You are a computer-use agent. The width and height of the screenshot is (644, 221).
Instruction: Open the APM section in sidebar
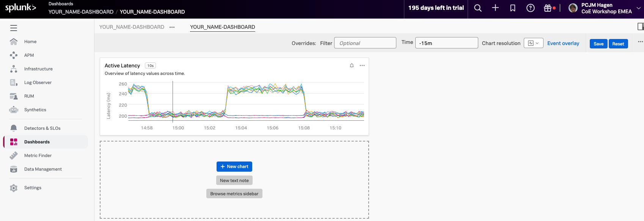click(x=29, y=55)
